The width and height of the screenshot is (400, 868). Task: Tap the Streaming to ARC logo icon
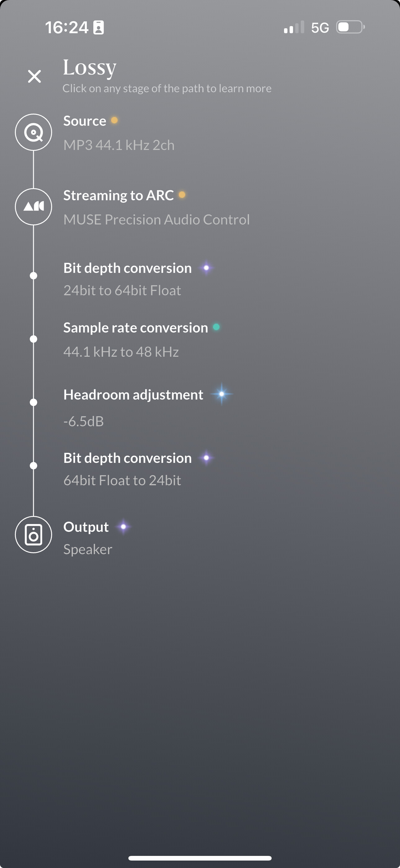pyautogui.click(x=33, y=206)
